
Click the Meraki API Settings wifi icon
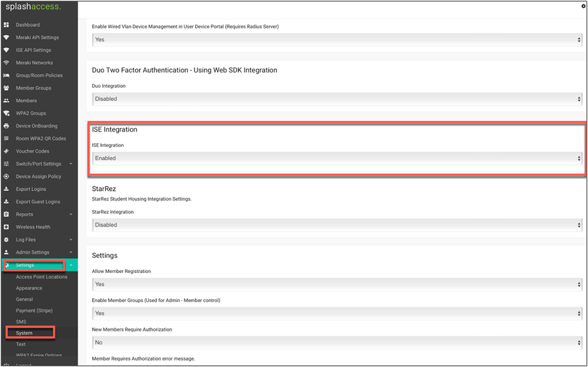6,37
